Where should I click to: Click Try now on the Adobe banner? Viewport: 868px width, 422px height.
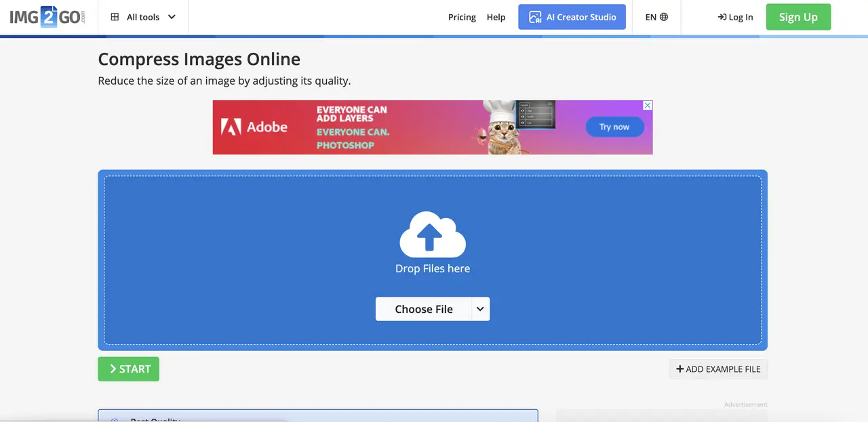click(x=614, y=127)
